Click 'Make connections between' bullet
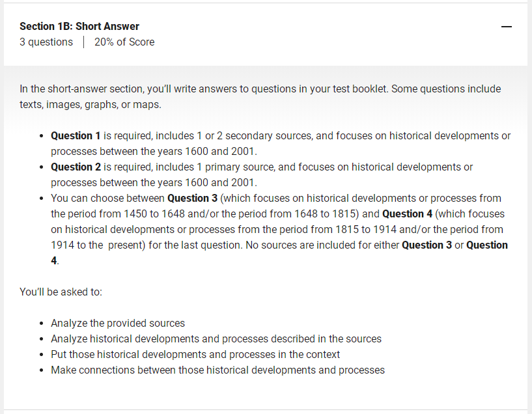This screenshot has width=532, height=414. [218, 370]
